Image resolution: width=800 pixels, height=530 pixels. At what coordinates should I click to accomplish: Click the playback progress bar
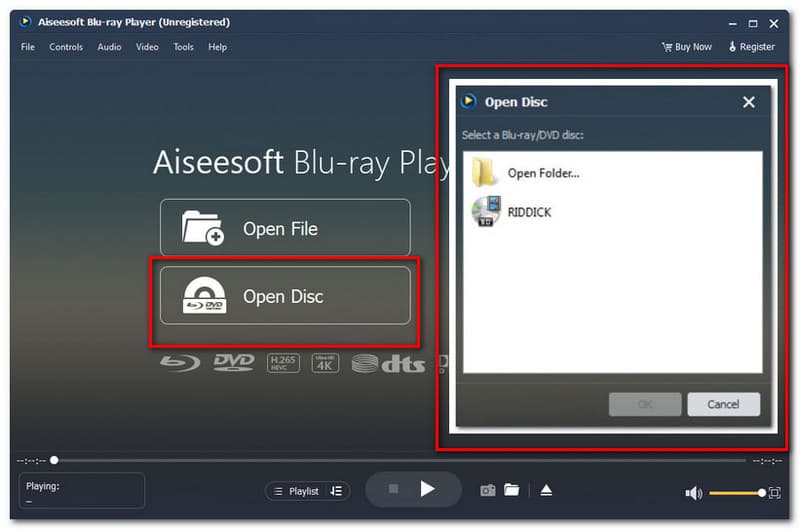(399, 461)
